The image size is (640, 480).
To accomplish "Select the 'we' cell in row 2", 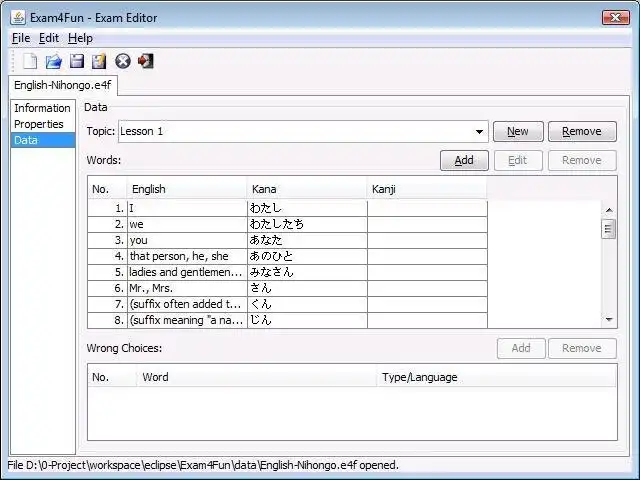I will point(187,224).
